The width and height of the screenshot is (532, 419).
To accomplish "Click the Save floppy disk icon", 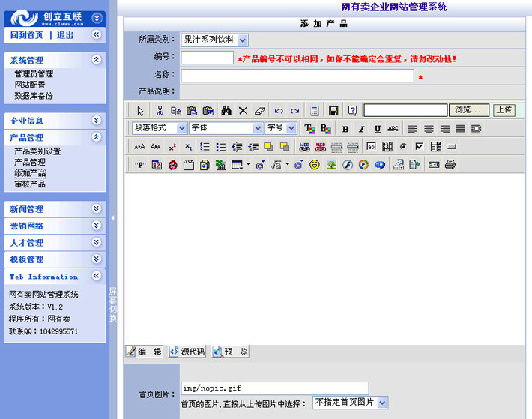I will point(333,110).
